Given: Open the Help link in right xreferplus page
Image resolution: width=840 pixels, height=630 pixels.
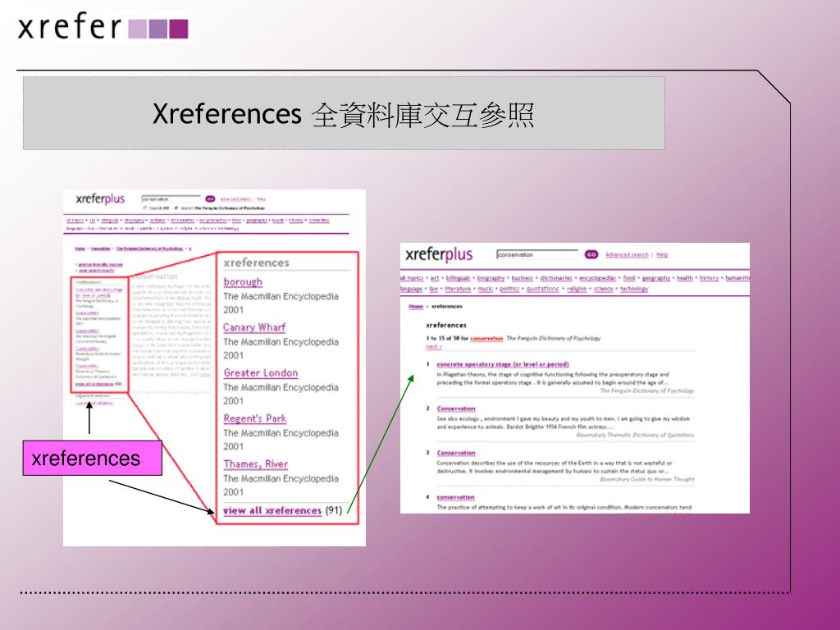Looking at the screenshot, I should click(x=662, y=254).
